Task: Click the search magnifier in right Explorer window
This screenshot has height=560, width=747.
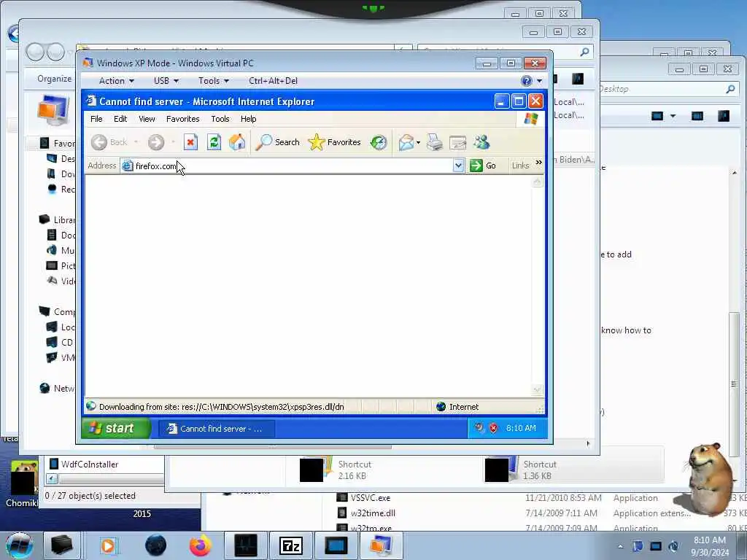Action: coord(729,89)
